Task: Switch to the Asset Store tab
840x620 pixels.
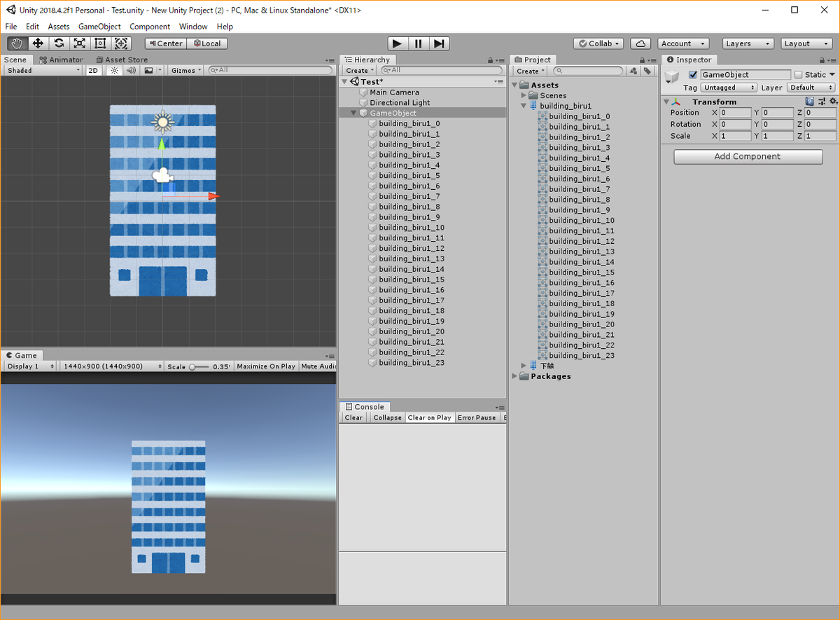Action: [x=122, y=60]
